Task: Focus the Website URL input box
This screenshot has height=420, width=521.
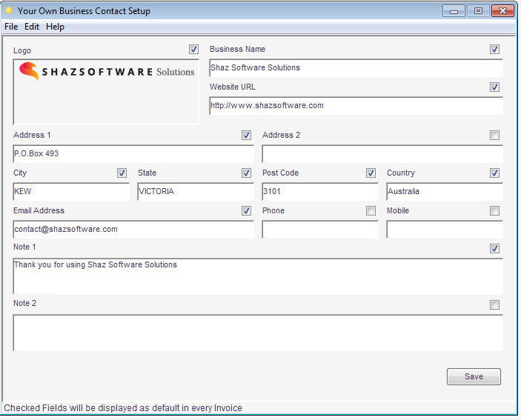Action: pyautogui.click(x=356, y=106)
